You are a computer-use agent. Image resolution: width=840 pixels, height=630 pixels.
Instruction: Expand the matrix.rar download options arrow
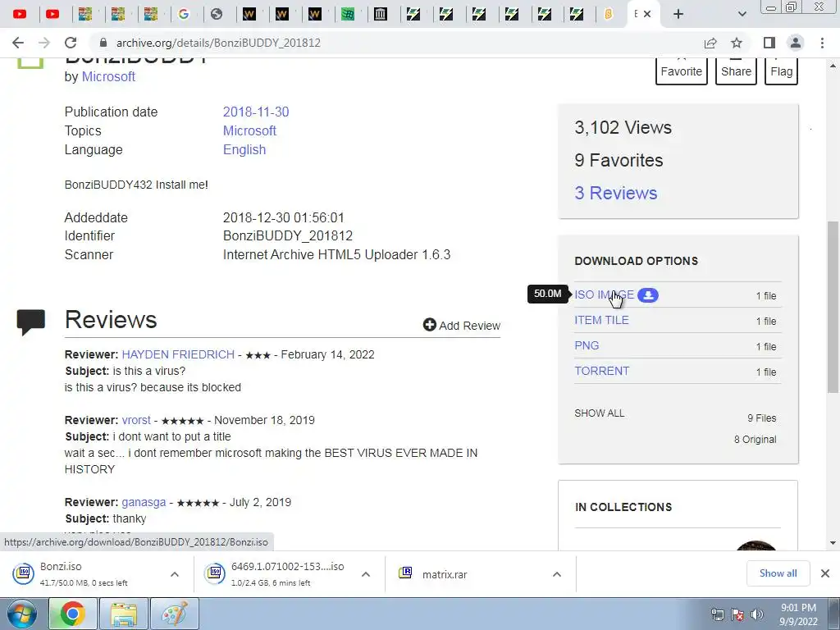pyautogui.click(x=557, y=574)
